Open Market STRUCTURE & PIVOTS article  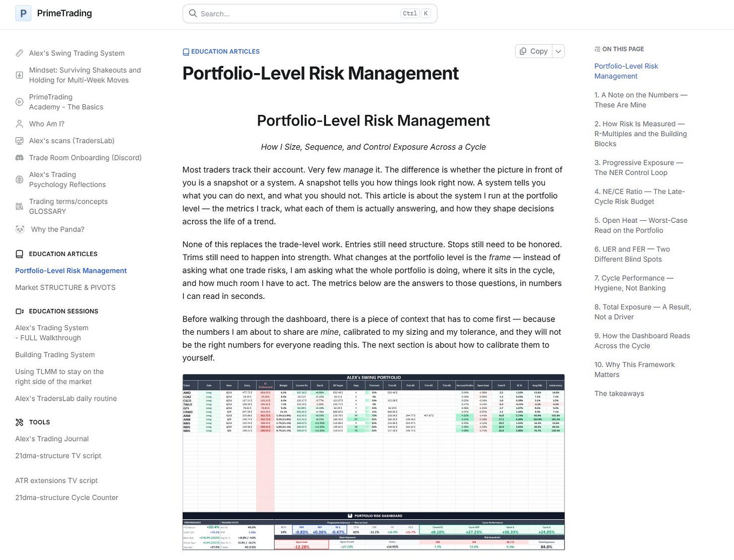(65, 287)
